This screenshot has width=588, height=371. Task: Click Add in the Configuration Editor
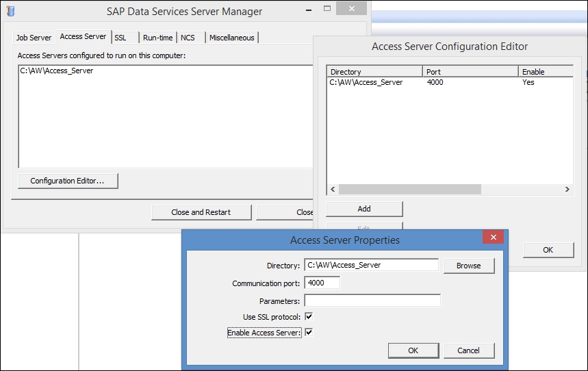tap(364, 209)
